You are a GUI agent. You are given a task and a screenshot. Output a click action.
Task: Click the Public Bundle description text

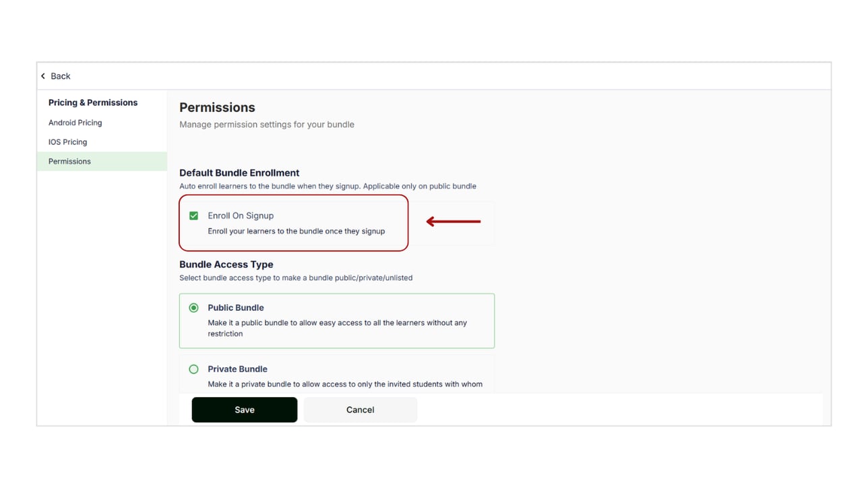pos(338,328)
